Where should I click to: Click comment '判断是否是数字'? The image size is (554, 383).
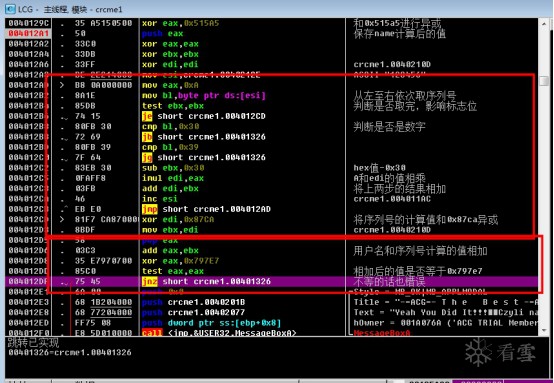coord(389,126)
